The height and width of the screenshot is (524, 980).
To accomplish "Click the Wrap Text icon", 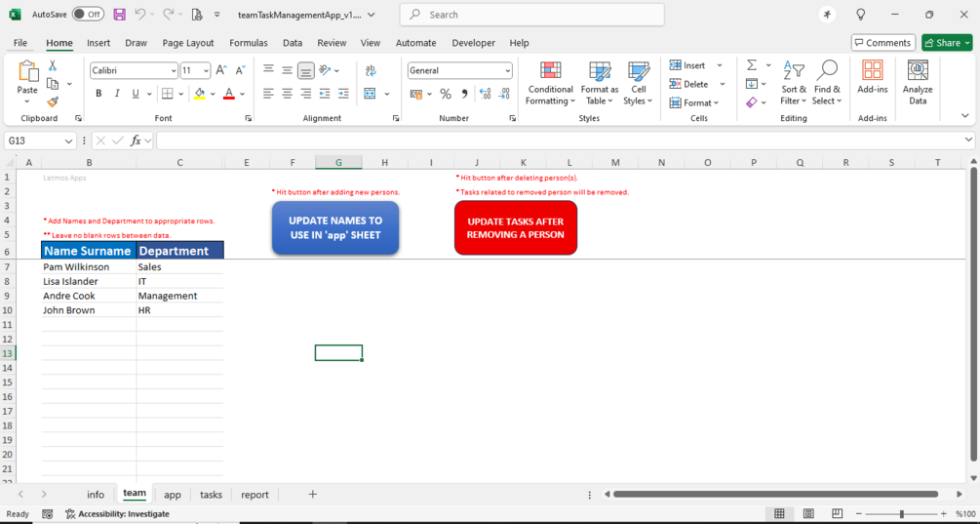I will coord(371,70).
